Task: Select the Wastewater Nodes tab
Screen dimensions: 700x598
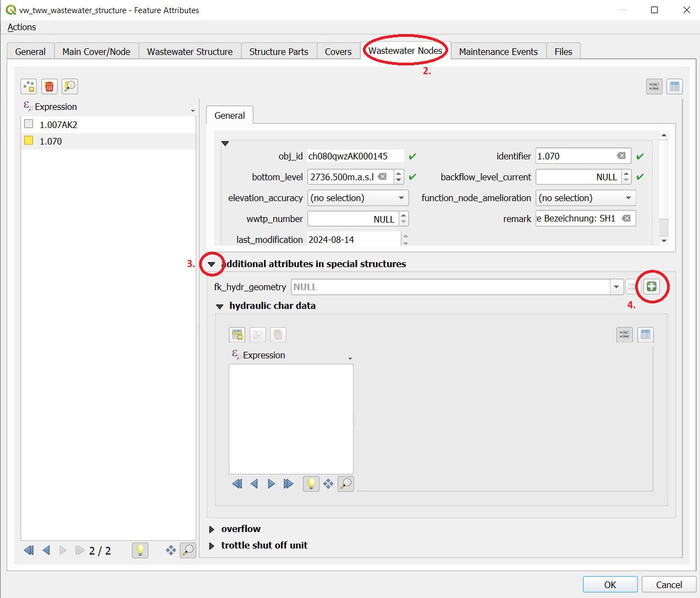Action: 405,51
